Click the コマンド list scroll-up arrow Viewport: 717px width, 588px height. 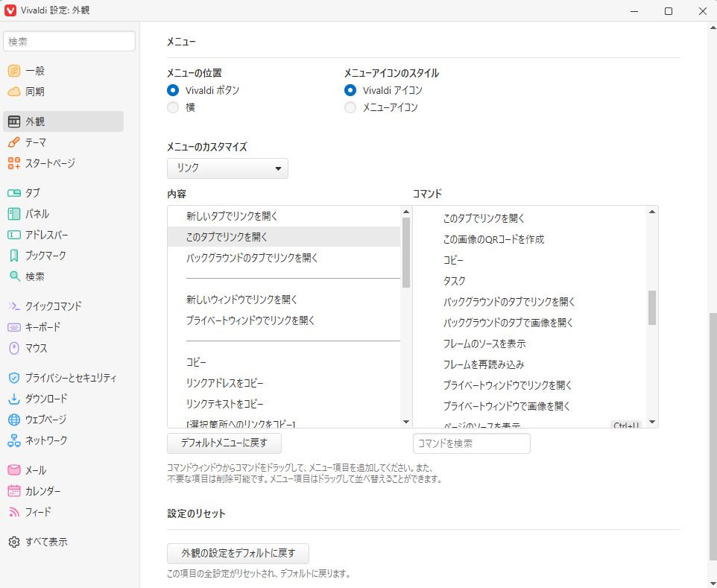[652, 212]
